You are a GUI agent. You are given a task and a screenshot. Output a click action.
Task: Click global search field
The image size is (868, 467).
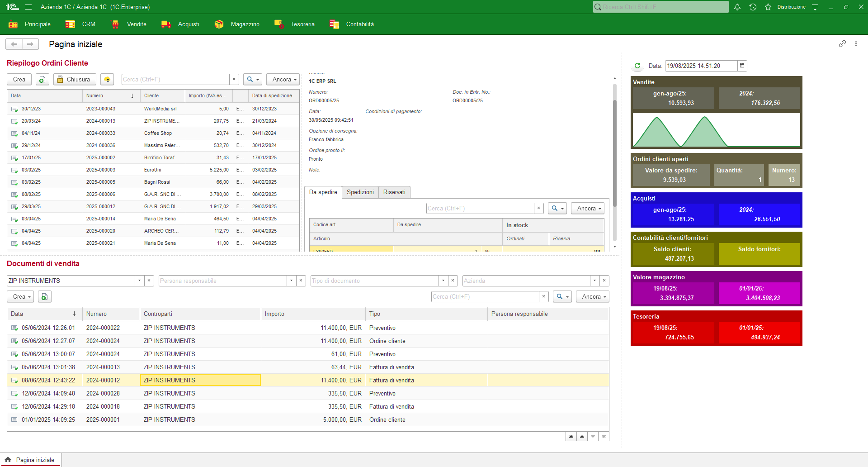pyautogui.click(x=660, y=7)
